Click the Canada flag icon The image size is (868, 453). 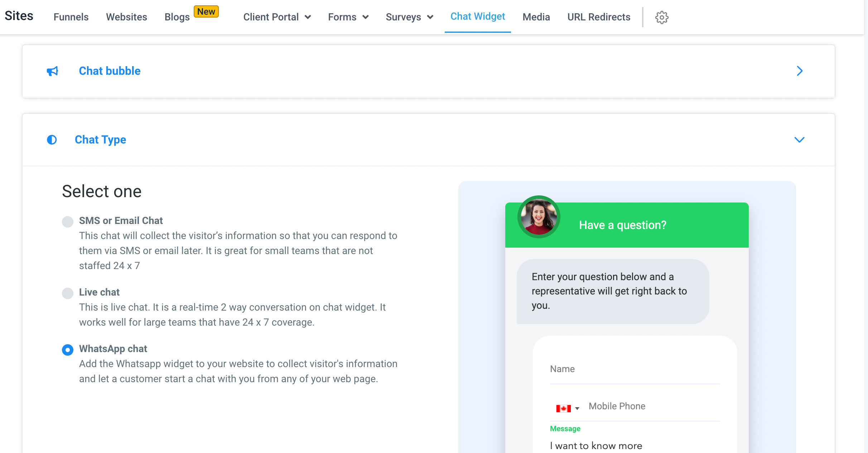coord(563,408)
